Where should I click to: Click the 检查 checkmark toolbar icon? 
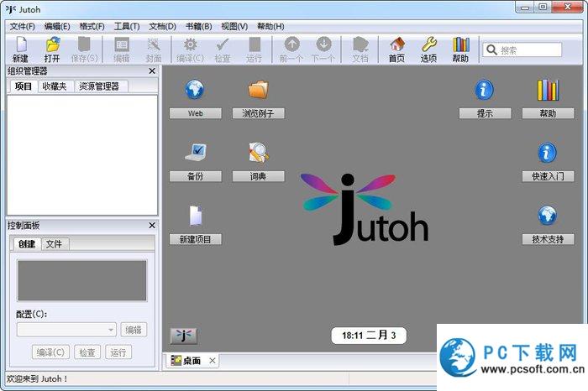point(223,45)
